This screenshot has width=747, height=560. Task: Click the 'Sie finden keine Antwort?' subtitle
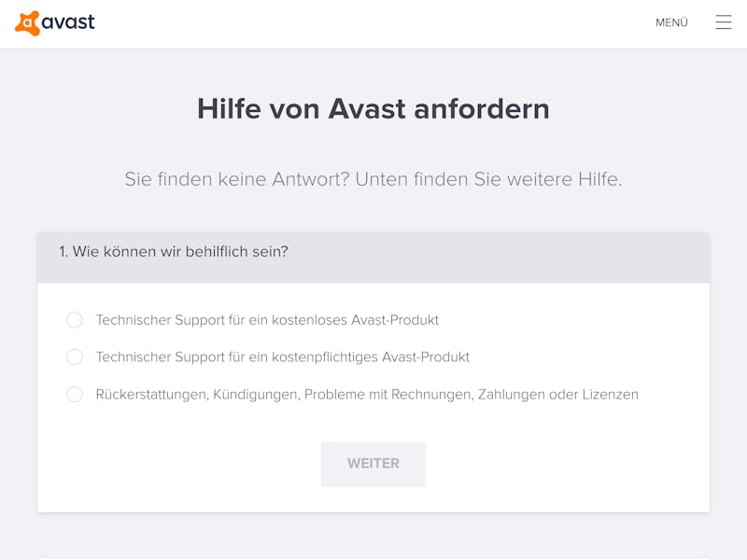click(237, 179)
